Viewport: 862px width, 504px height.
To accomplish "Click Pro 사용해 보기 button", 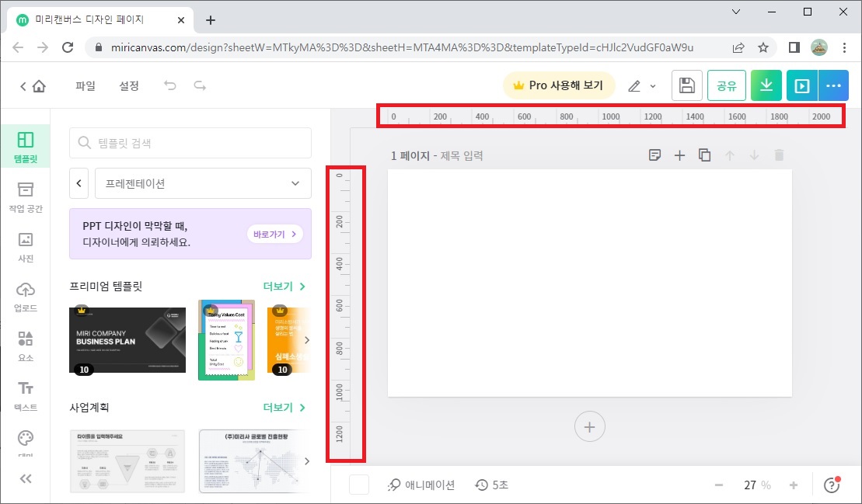I will [559, 85].
